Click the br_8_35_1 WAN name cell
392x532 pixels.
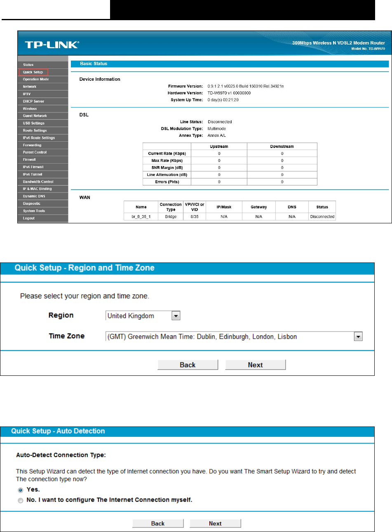(x=141, y=217)
